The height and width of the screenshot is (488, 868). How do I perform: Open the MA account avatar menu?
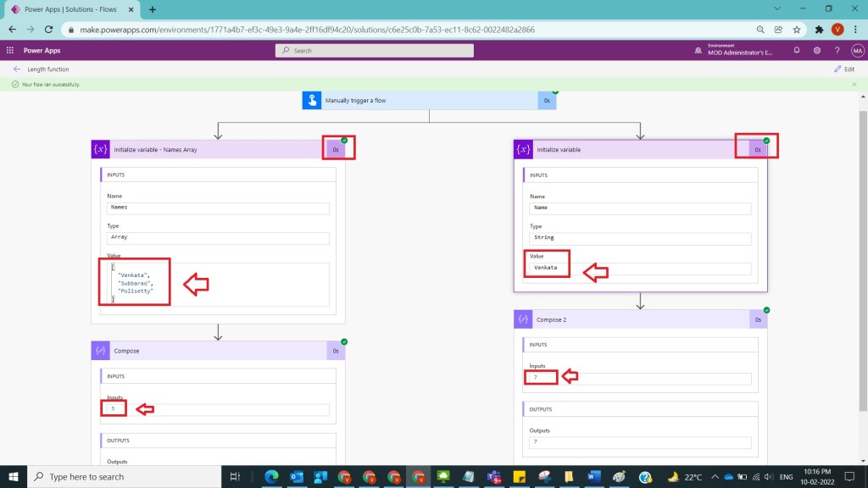pos(856,51)
